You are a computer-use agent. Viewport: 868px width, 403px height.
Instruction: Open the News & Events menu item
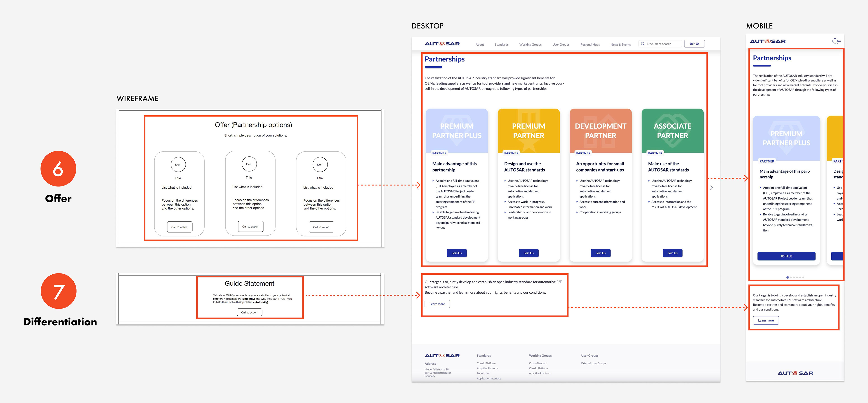620,45
